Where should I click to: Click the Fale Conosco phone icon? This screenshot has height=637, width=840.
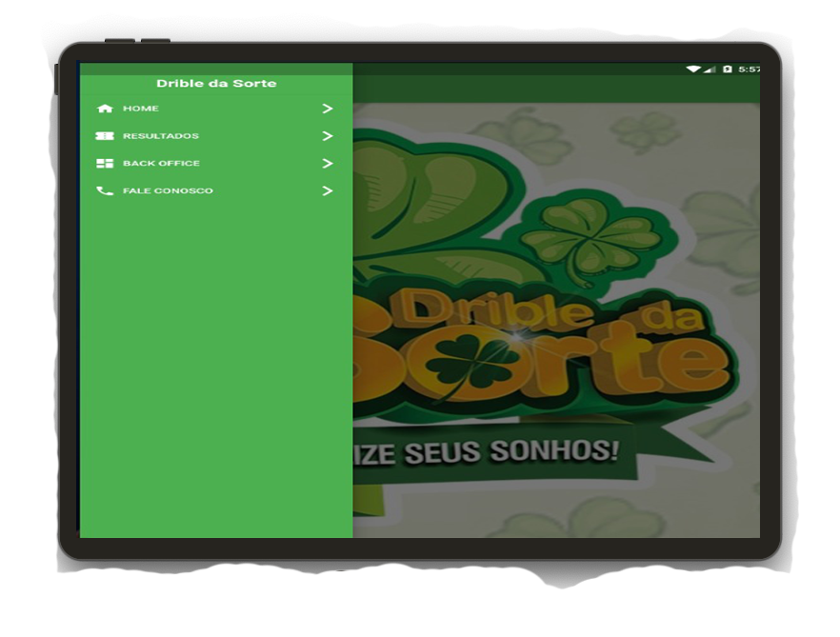[x=105, y=190]
